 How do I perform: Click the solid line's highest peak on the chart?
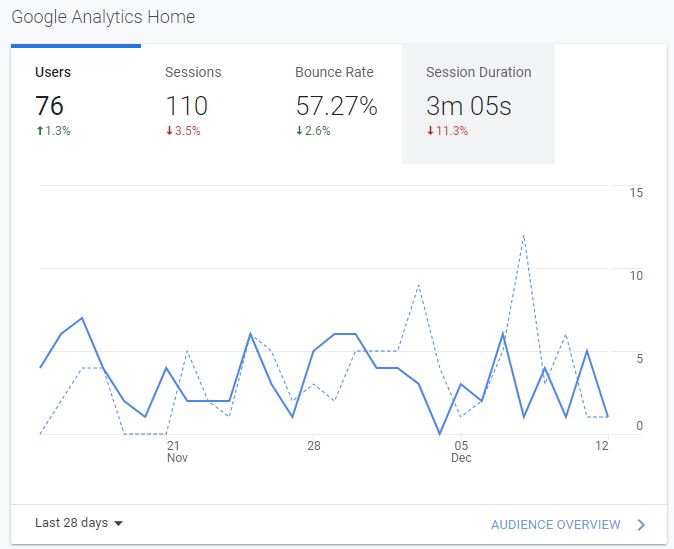[x=82, y=318]
